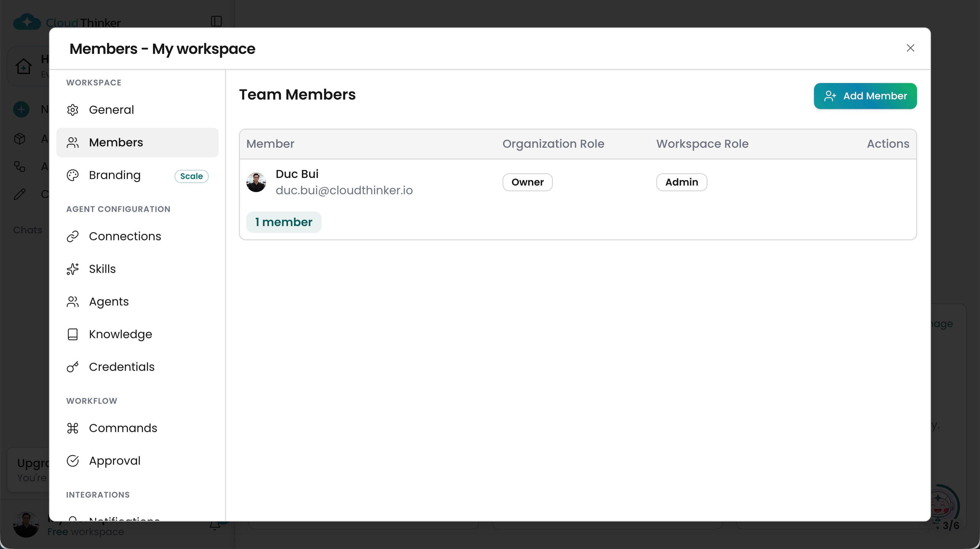Viewport: 980px width, 549px height.
Task: Click the home icon in the background sidebar
Action: [x=24, y=67]
